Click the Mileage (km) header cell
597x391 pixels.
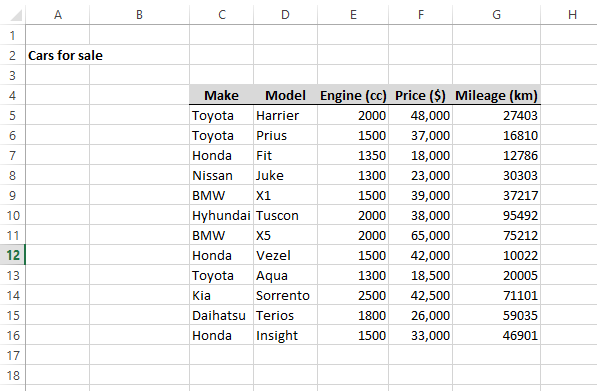[496, 95]
